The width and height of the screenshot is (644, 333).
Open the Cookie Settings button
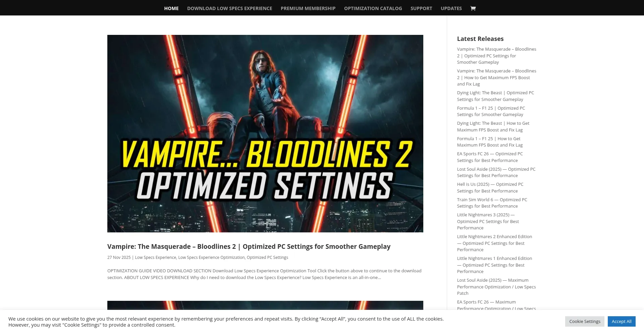585,321
